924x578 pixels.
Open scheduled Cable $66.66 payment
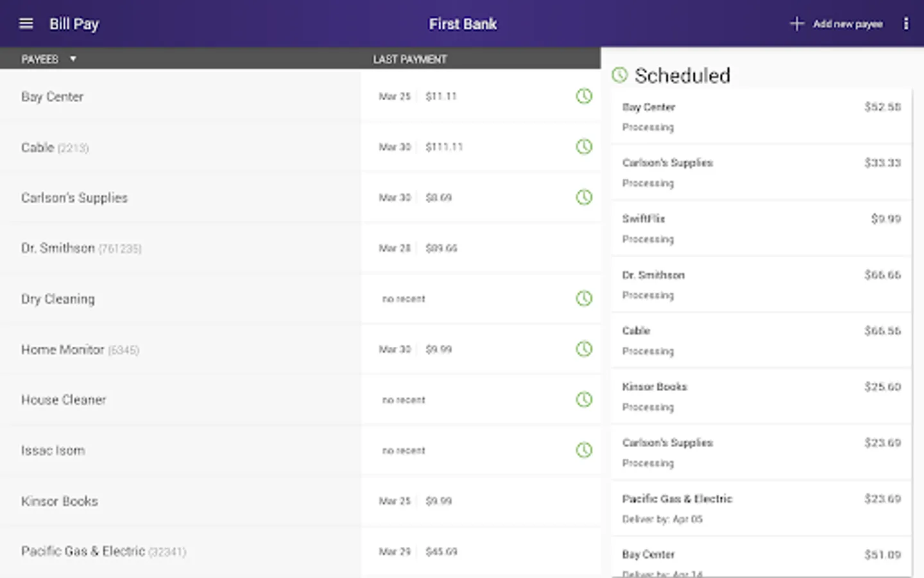pyautogui.click(x=761, y=340)
